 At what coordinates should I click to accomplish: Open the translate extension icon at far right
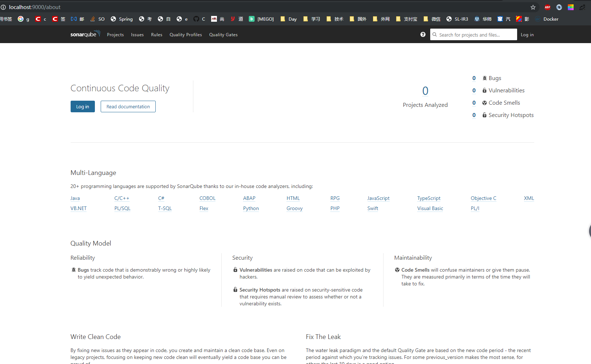point(582,7)
